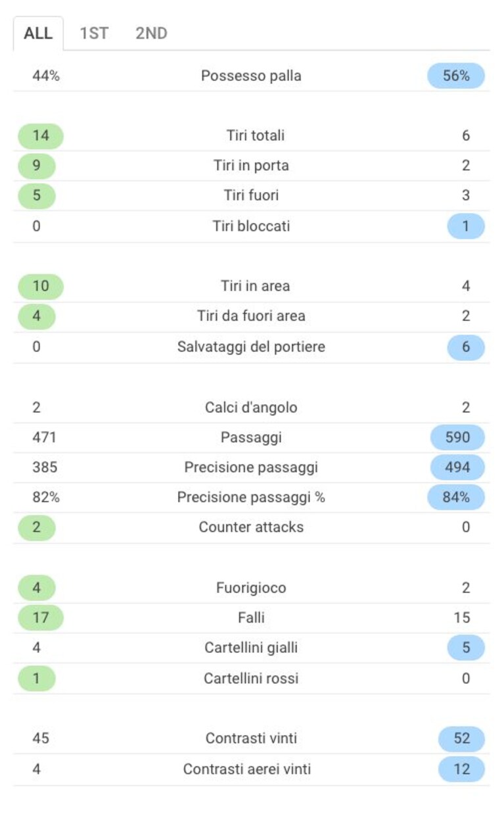The image size is (504, 814).
Task: Click the blue 494 Precisione passaggi badge
Action: coord(457,467)
